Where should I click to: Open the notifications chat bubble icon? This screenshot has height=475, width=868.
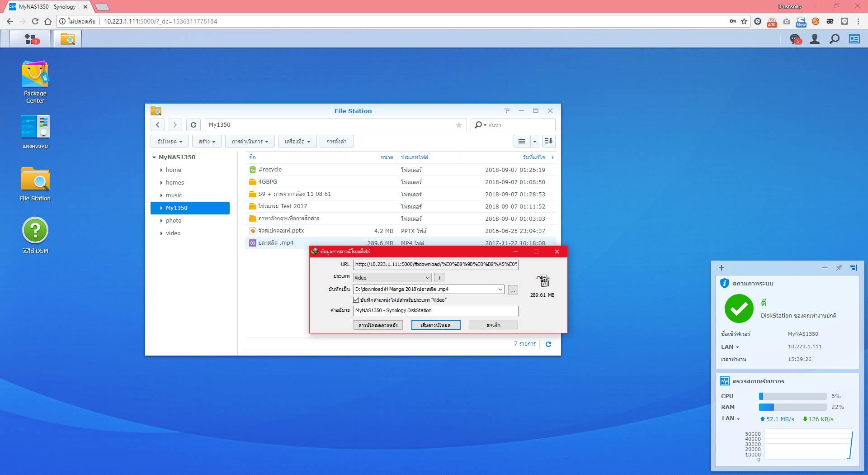(x=794, y=39)
